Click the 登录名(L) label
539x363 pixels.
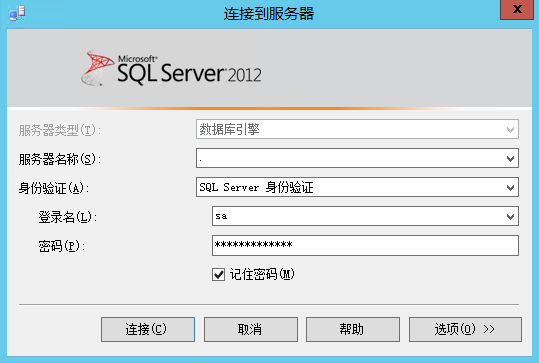tap(67, 217)
